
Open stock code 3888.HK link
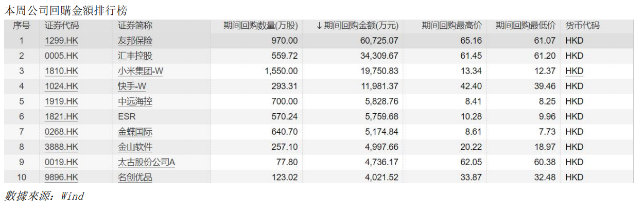(61, 147)
